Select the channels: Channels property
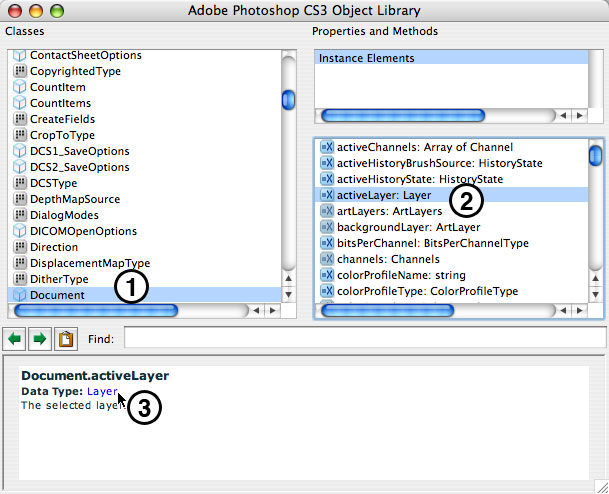Image resolution: width=609 pixels, height=494 pixels. 388,259
